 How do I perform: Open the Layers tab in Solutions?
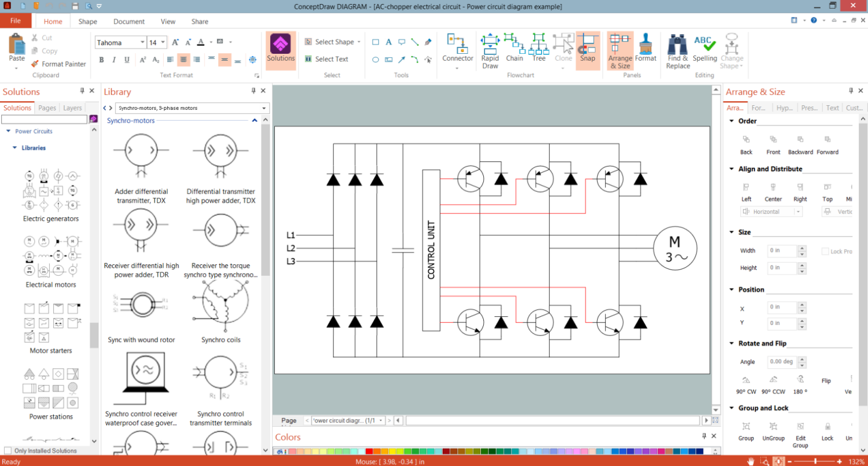coord(72,108)
